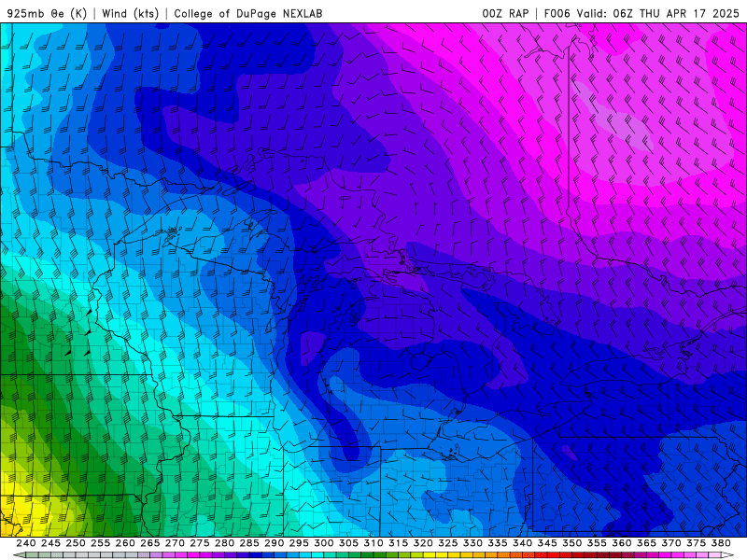Click the 370 value on the color scale
This screenshot has width=747, height=560.
(671, 543)
